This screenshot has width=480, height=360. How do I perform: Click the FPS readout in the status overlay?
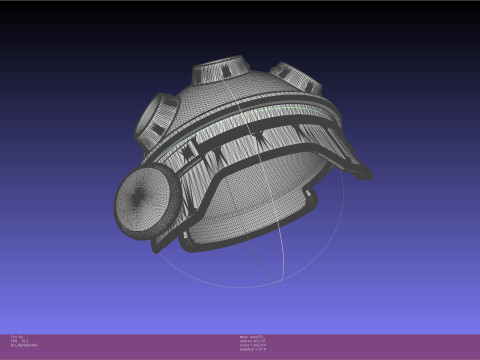19,341
